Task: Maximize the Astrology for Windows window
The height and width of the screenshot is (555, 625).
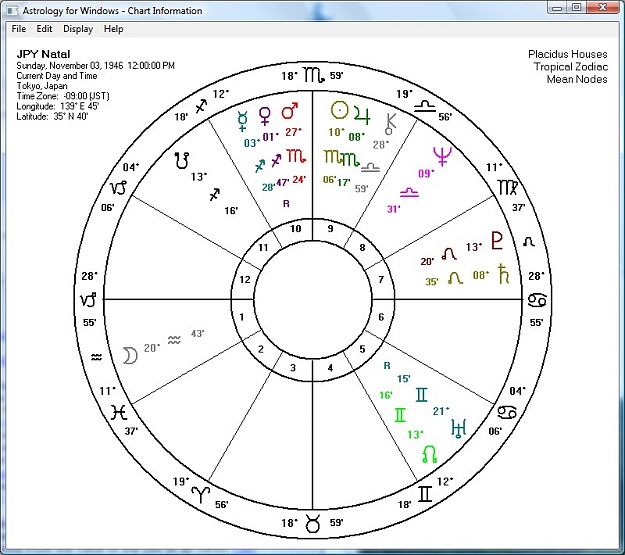Action: click(x=576, y=7)
